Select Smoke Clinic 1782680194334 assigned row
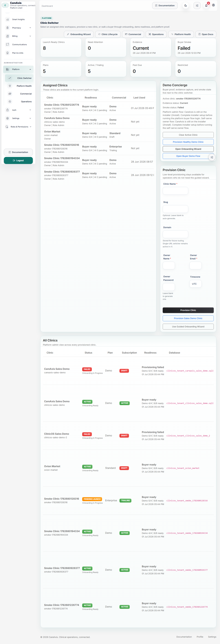Screen dimensions: 220x644 (x=98, y=162)
